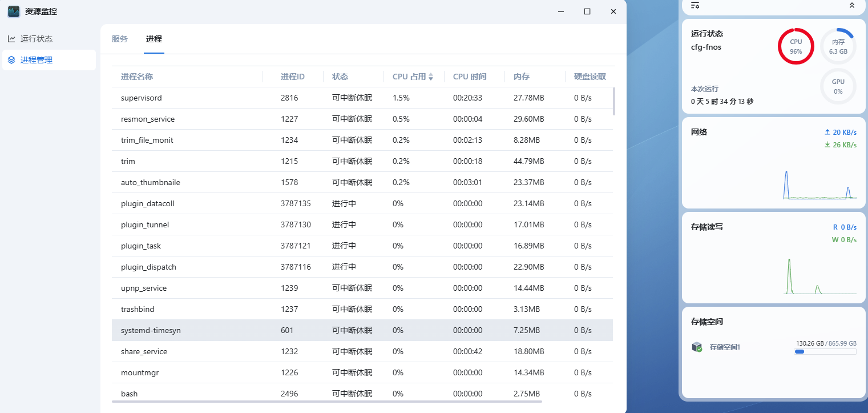The image size is (868, 413).
Task: Click the 1.5% CPU usage value
Action: pos(401,98)
